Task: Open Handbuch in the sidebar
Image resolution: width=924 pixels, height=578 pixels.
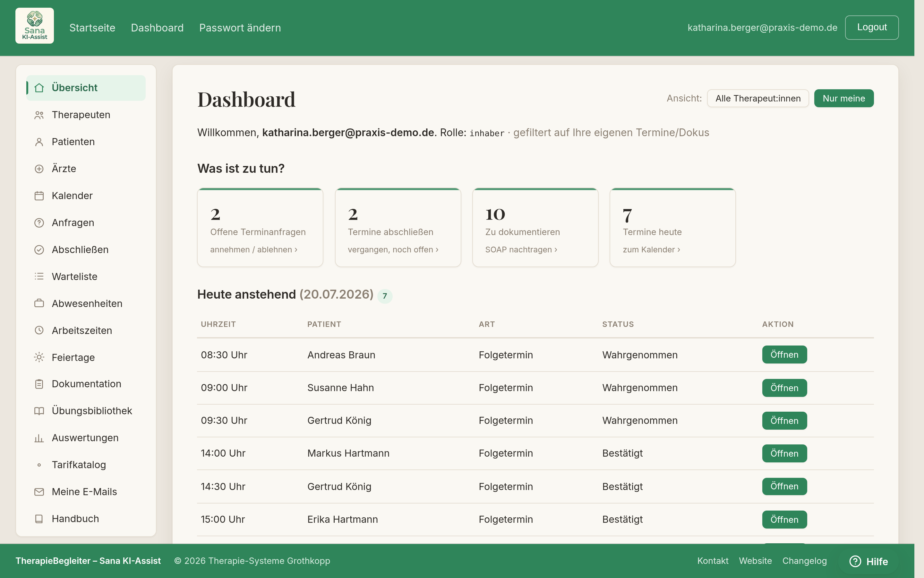Action: coord(86,519)
